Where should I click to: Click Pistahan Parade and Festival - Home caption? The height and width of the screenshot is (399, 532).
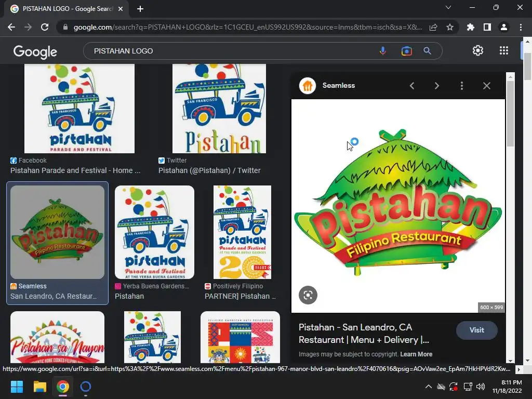(75, 170)
